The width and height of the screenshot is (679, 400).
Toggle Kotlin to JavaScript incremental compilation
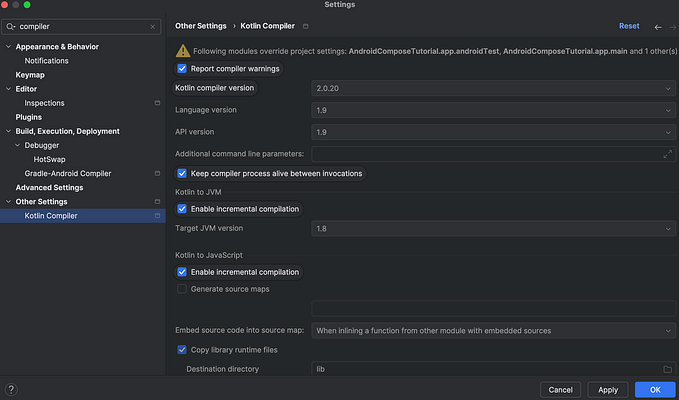tap(182, 272)
